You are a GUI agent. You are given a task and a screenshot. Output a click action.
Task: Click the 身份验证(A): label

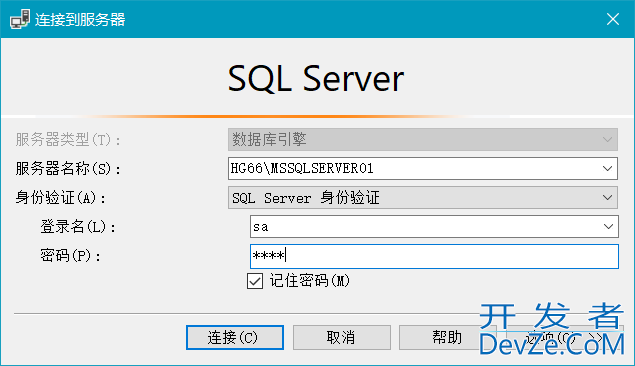pyautogui.click(x=60, y=198)
